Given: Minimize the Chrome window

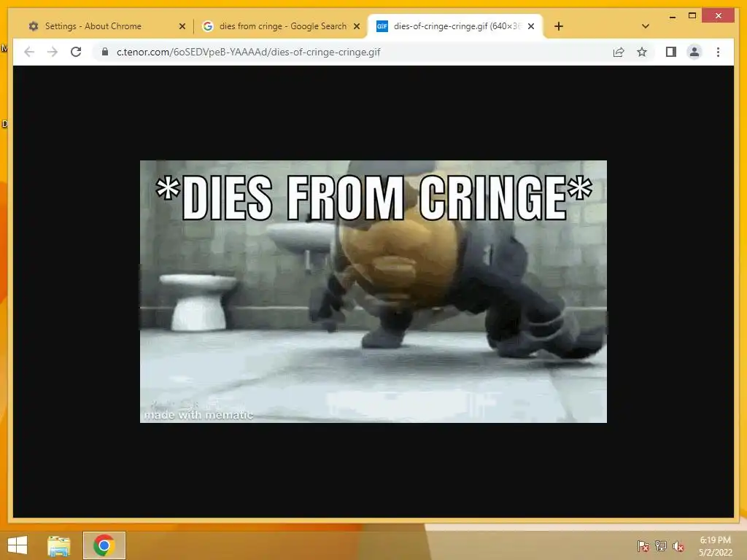Looking at the screenshot, I should coord(672,16).
